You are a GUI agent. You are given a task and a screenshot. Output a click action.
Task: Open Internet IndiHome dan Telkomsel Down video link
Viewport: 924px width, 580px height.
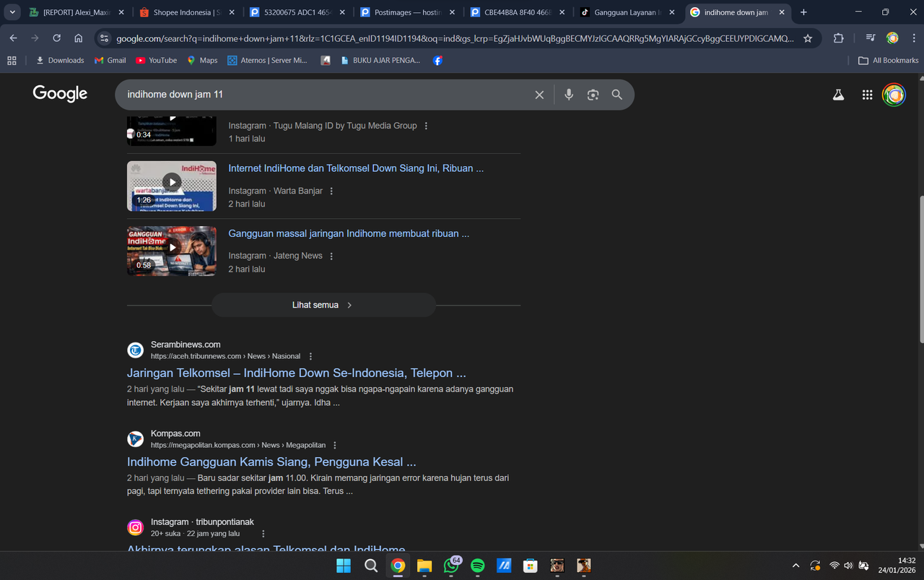click(x=356, y=168)
